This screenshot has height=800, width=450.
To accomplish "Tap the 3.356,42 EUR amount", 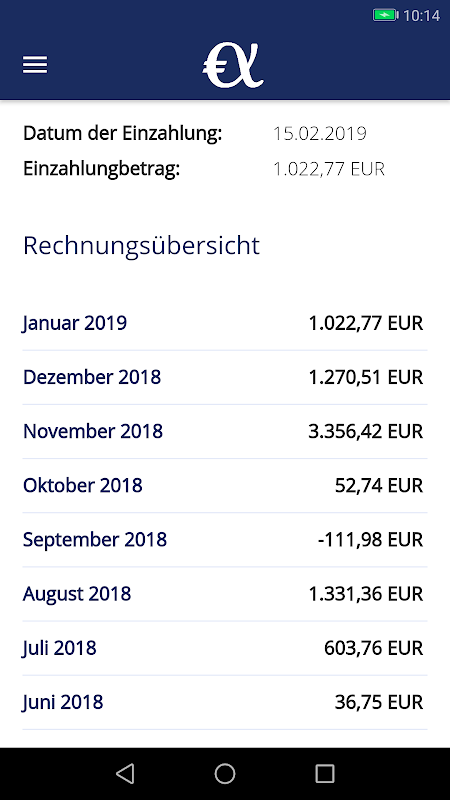I will [366, 432].
